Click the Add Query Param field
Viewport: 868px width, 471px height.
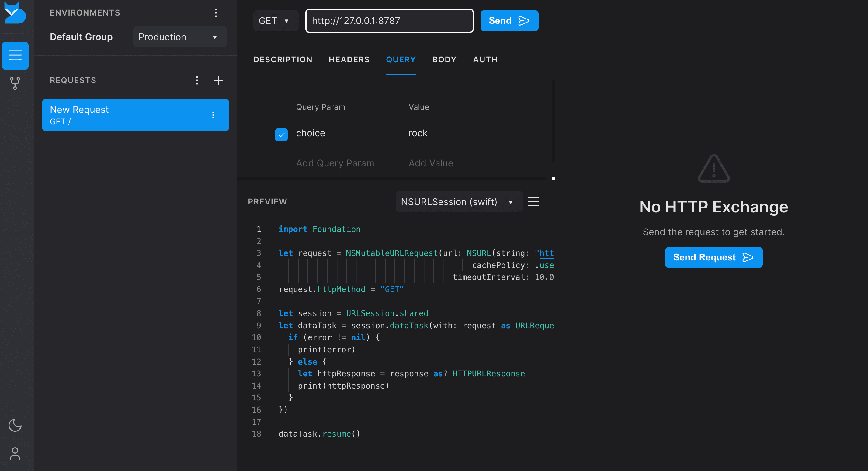335,163
